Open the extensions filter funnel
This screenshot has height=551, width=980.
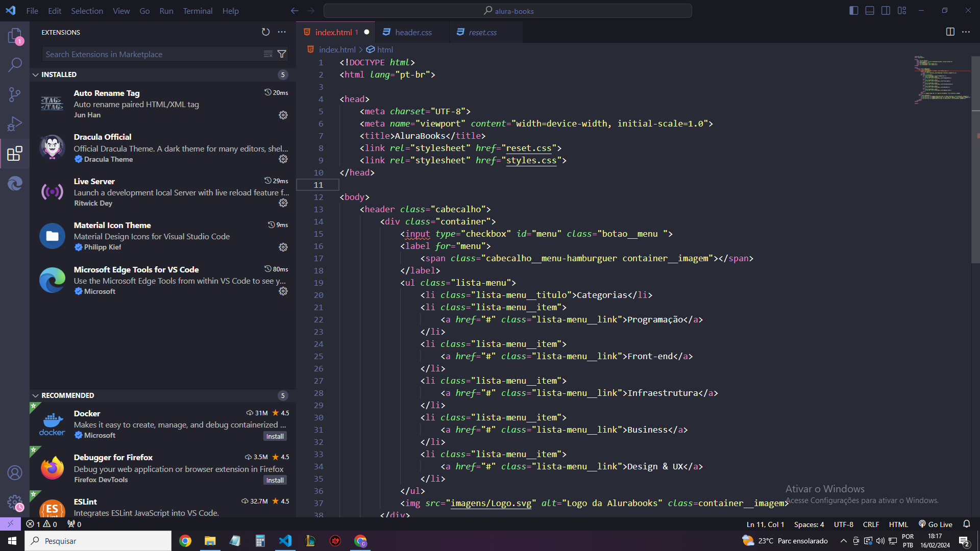coord(282,54)
